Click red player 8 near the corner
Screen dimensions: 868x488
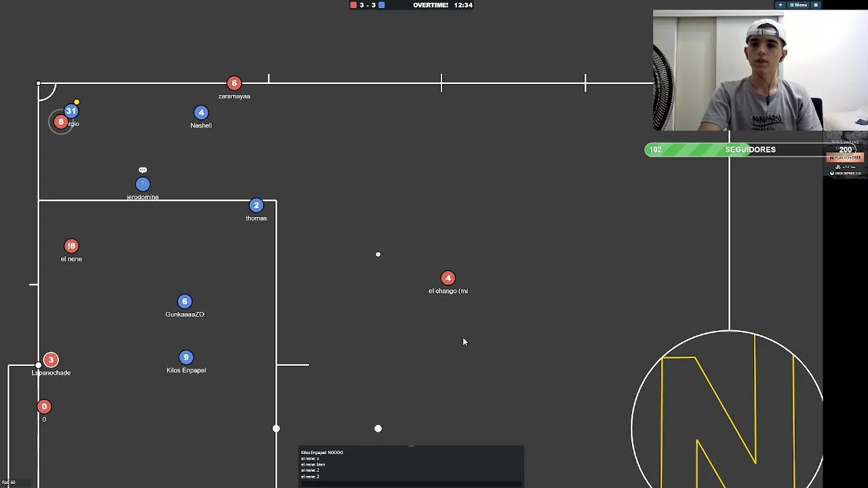coord(60,122)
